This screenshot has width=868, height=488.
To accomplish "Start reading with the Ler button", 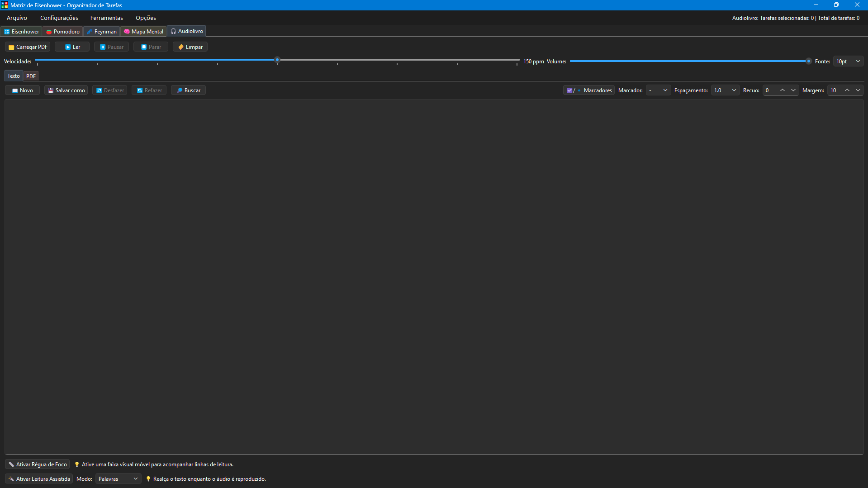I will [x=72, y=47].
